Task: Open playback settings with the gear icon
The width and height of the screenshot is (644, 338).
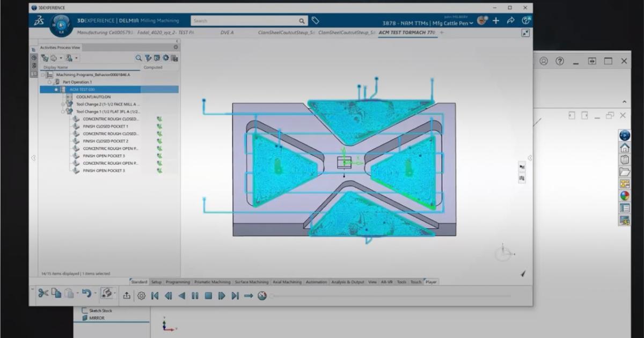Action: [141, 296]
